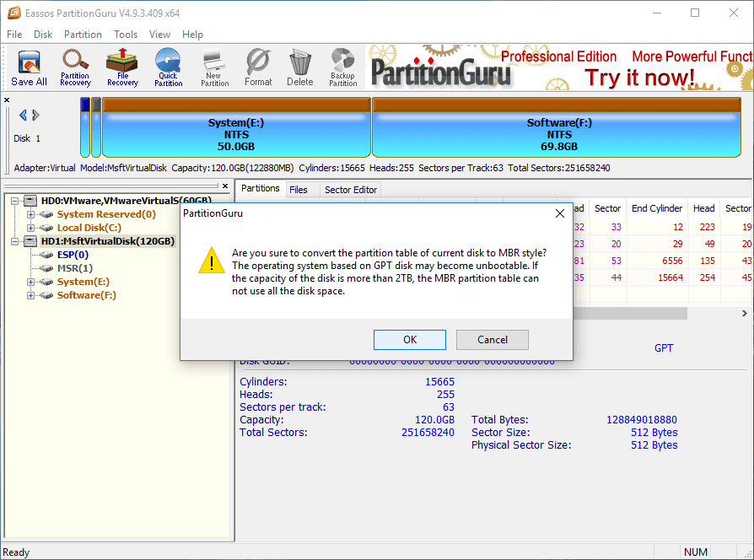Click the Local Disk(C:) partition icon
This screenshot has height=560, width=754.
[46, 228]
